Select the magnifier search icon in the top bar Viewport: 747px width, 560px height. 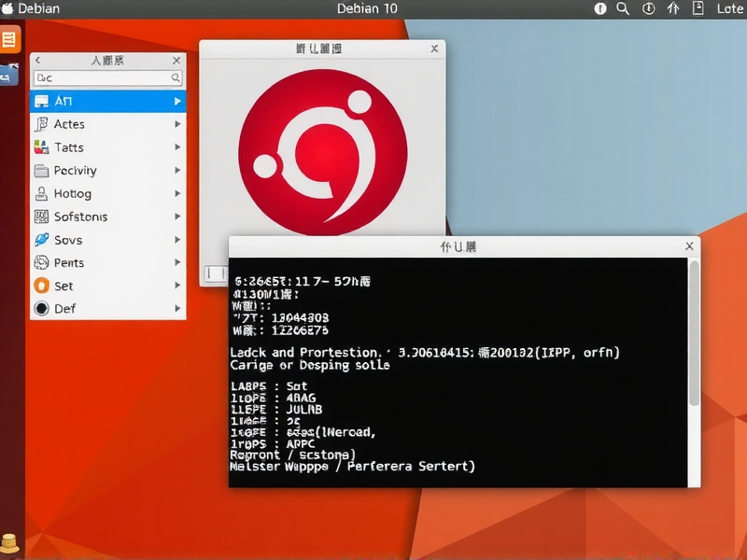coord(622,8)
